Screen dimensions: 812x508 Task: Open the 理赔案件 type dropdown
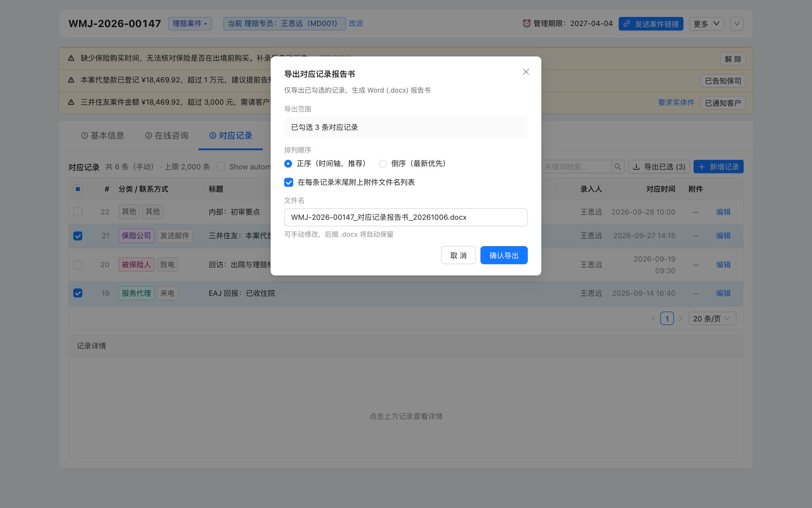(190, 24)
